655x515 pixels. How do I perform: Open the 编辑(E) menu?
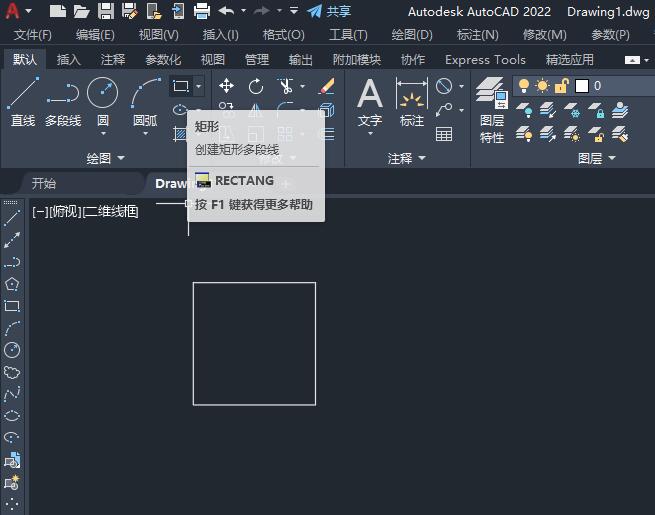point(95,35)
